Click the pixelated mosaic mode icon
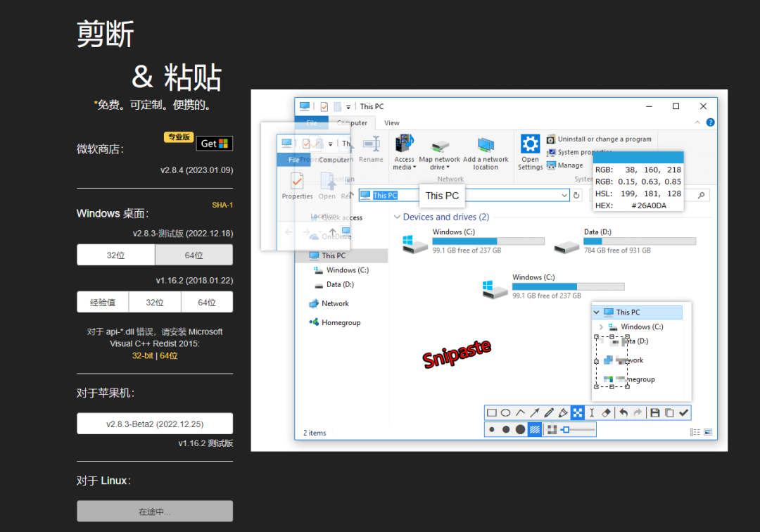Viewport: 760px width, 532px height. pos(552,430)
